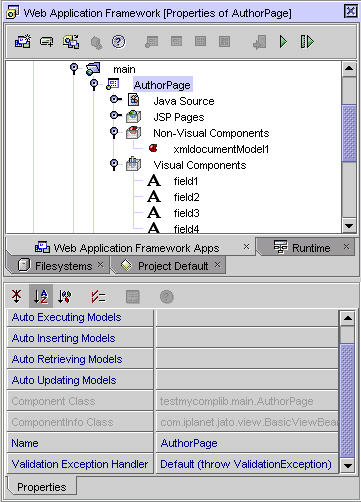The image size is (361, 502).
Task: Collapse the Visual Components node
Action: 114,164
